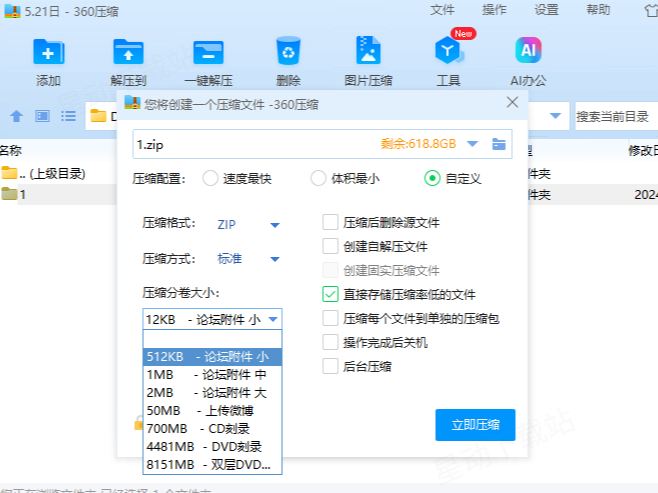Close the 您将创建一个压缩文件 dialog
This screenshot has height=493, width=658.
tap(512, 102)
